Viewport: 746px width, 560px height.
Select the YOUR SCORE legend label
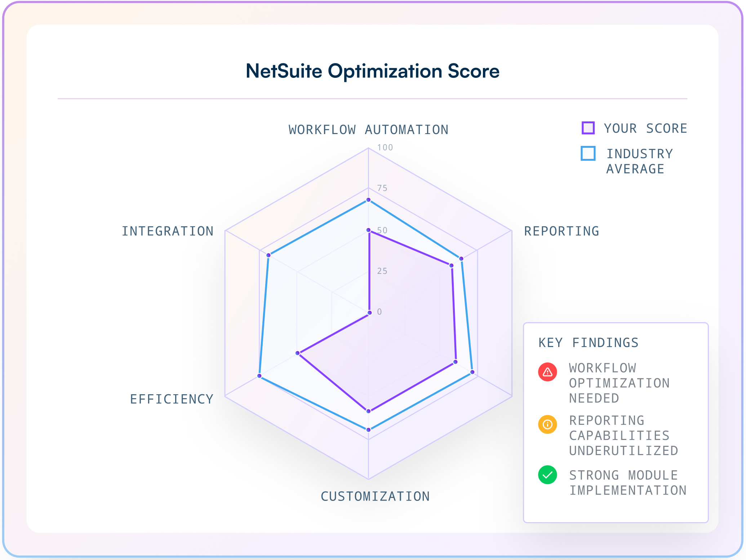coord(645,128)
